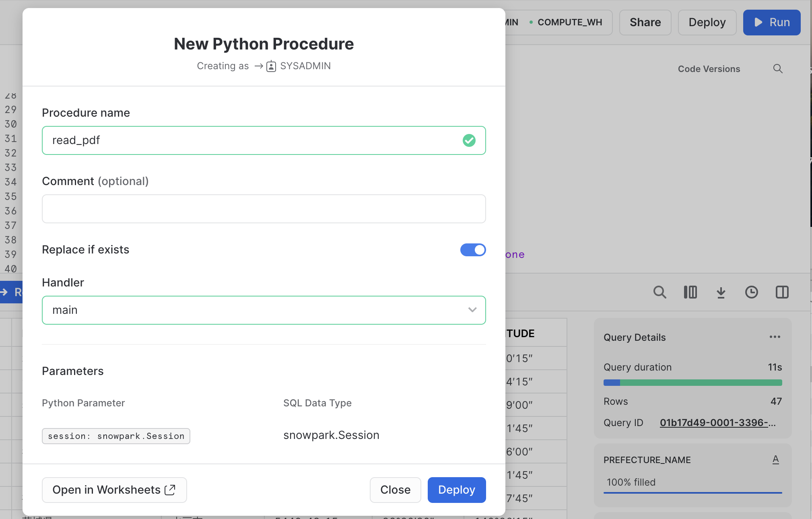The image size is (812, 519).
Task: Download the query results
Action: [x=721, y=292]
